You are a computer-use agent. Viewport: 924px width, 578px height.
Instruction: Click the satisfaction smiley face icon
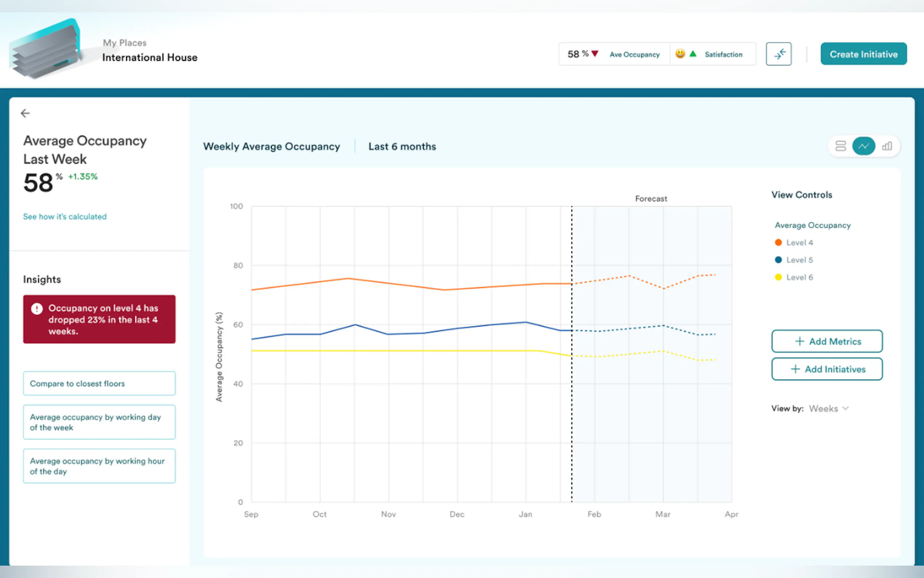[680, 54]
